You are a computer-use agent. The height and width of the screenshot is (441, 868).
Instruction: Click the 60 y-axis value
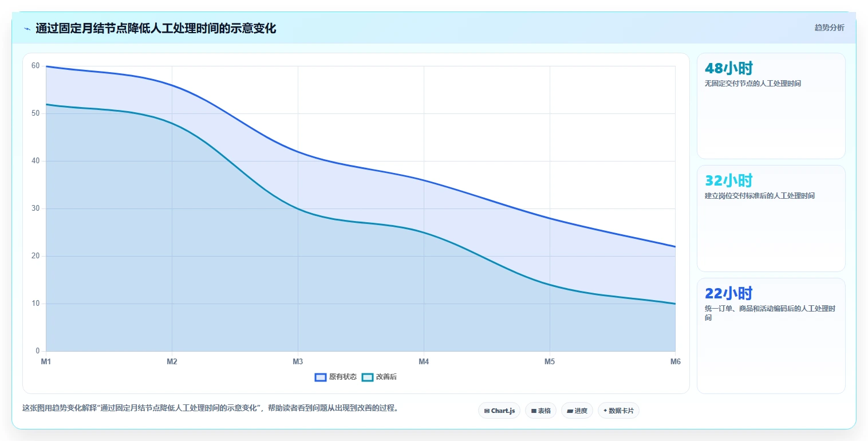[35, 66]
